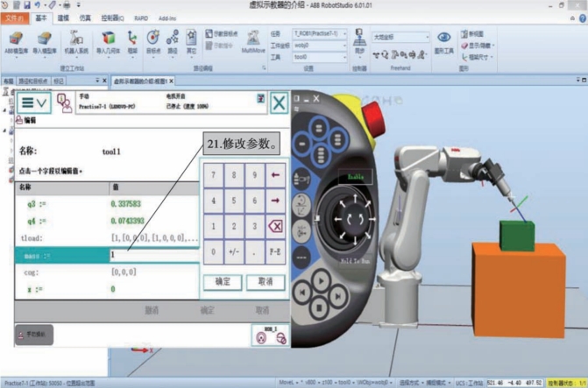Toggle the Enable button on the FlexPendant
588x388 pixels.
coord(356,177)
